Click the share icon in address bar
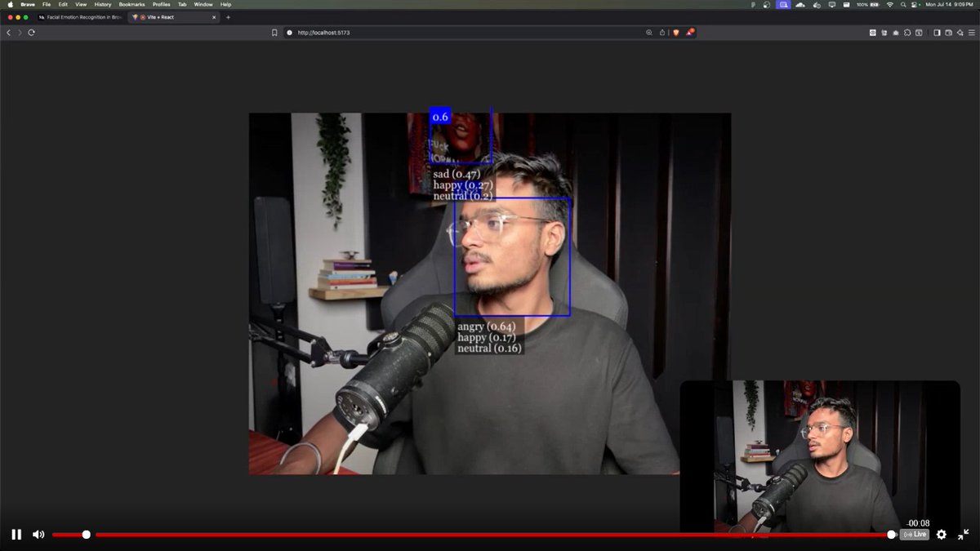The height and width of the screenshot is (551, 980). (x=661, y=33)
